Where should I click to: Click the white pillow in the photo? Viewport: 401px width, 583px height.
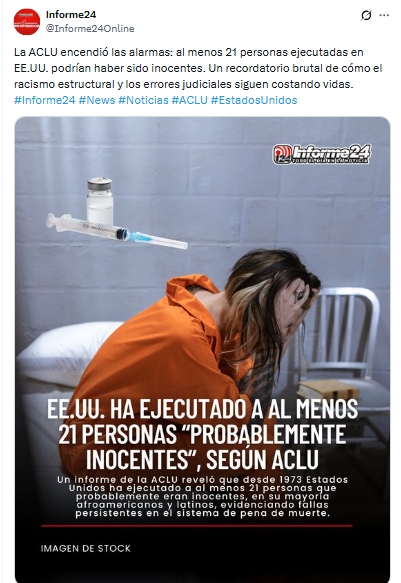[65, 351]
